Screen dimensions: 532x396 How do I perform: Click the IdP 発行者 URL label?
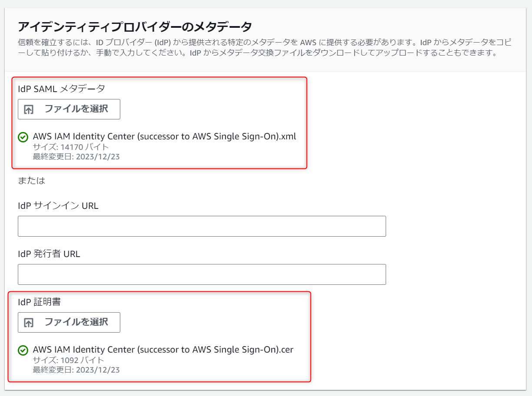pyautogui.click(x=49, y=254)
